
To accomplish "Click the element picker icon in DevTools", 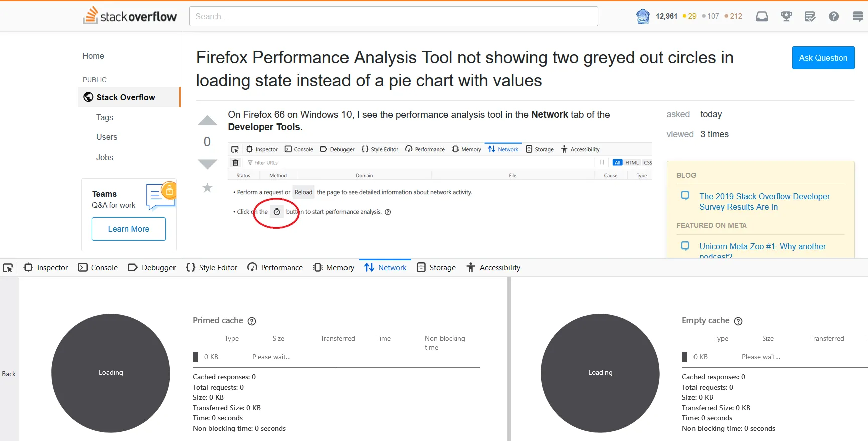I will [8, 268].
